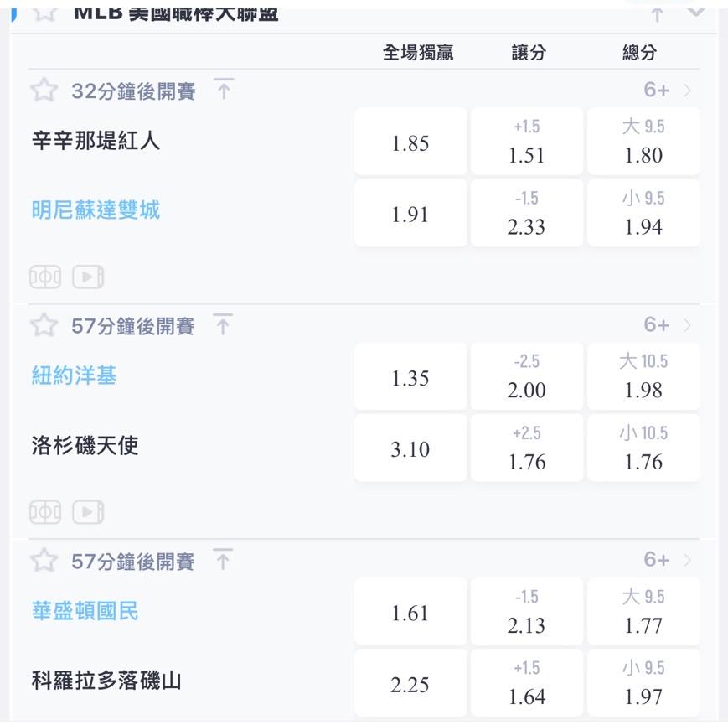Expand 6+ more markets for Yankees match
This screenshot has height=725, width=728.
pyautogui.click(x=667, y=325)
